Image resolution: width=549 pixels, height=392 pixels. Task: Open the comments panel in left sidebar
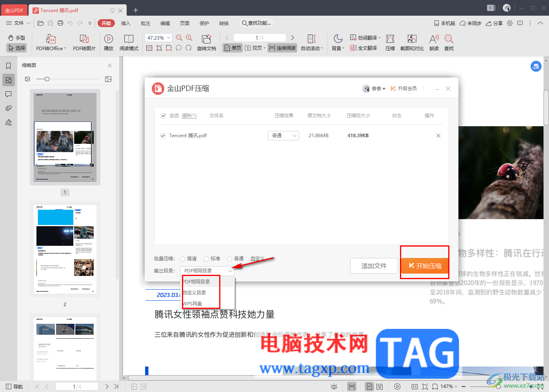9,94
